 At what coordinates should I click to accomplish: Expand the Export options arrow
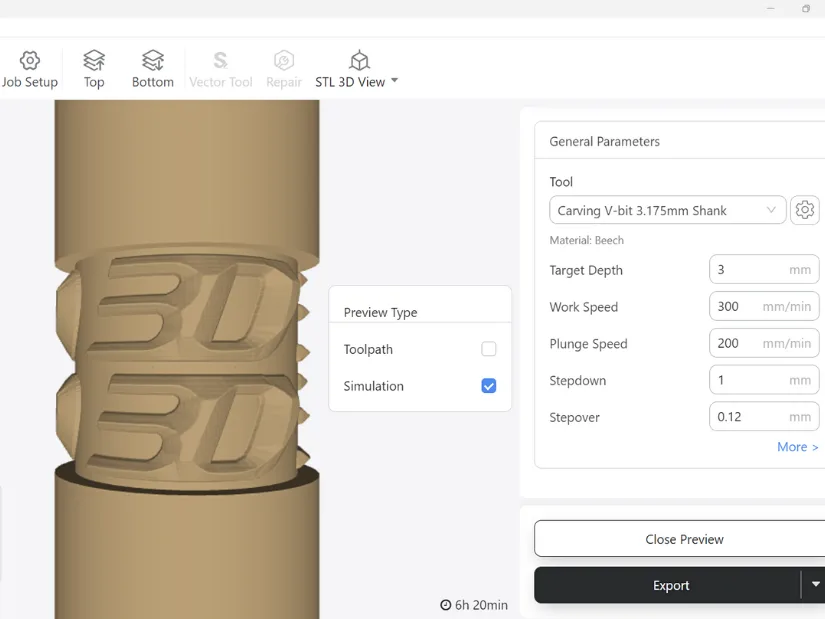tap(815, 585)
